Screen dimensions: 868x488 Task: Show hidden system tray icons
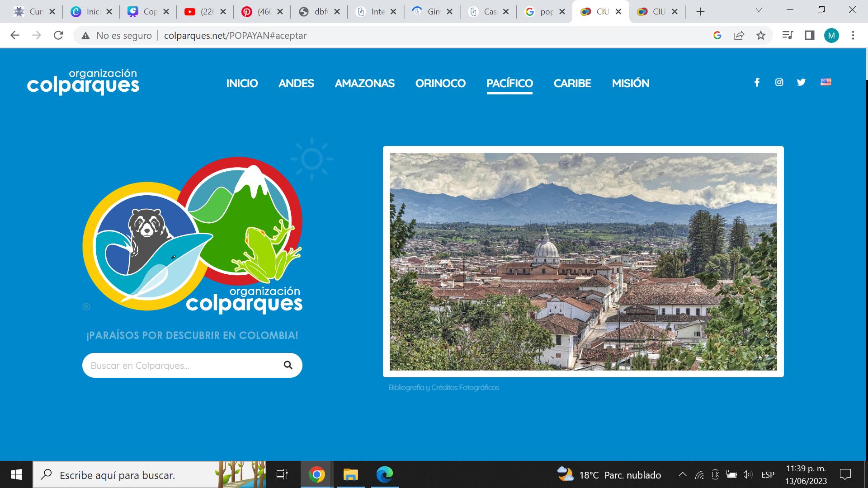(682, 475)
